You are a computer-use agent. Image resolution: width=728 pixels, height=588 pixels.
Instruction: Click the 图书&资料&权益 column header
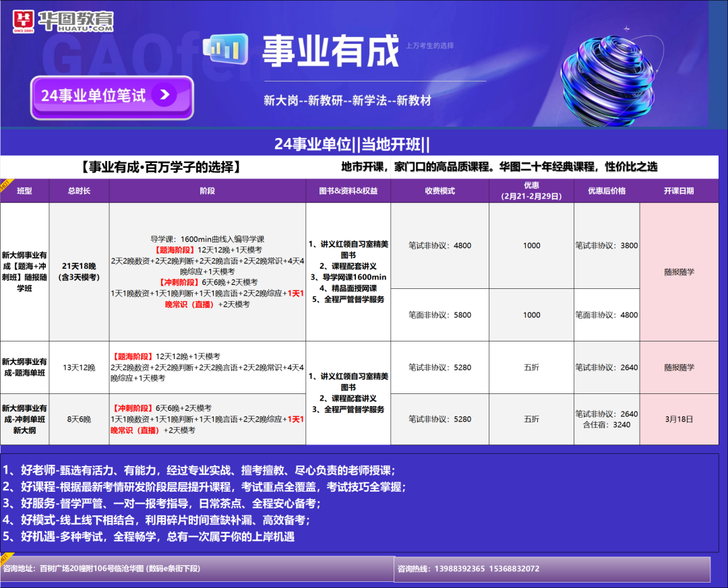click(348, 191)
